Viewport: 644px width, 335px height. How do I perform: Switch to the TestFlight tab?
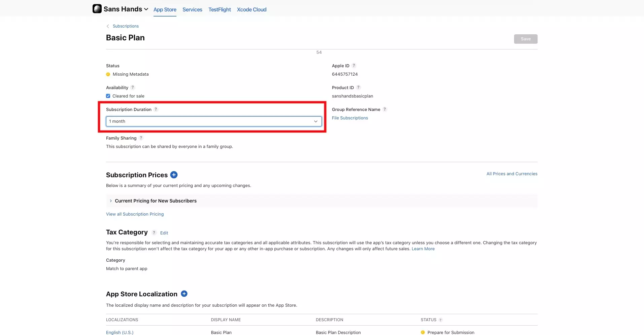click(x=219, y=9)
